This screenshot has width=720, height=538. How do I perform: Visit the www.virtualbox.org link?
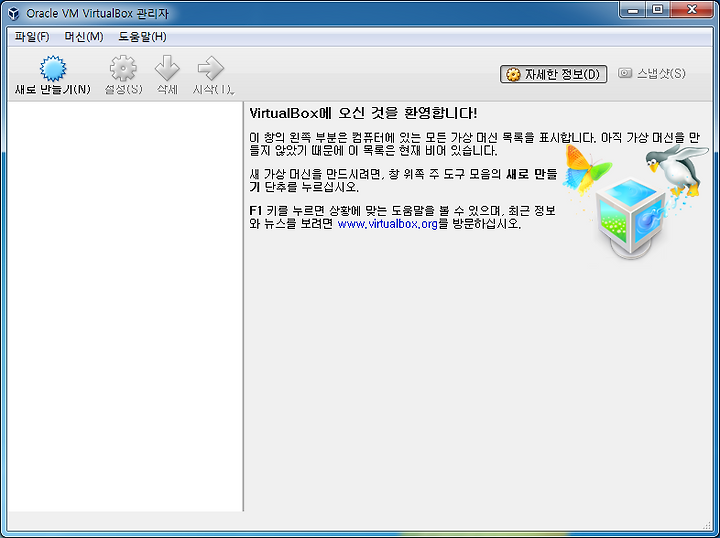(387, 224)
